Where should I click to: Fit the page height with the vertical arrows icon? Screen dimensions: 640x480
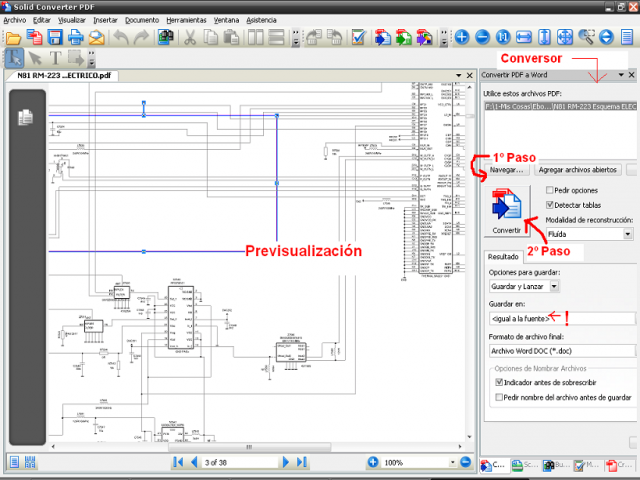(544, 38)
